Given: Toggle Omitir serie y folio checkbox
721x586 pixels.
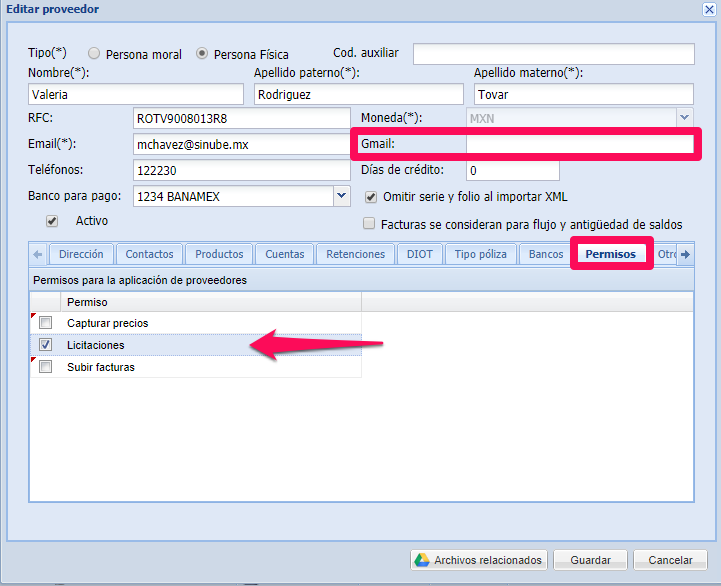Looking at the screenshot, I should click(371, 197).
